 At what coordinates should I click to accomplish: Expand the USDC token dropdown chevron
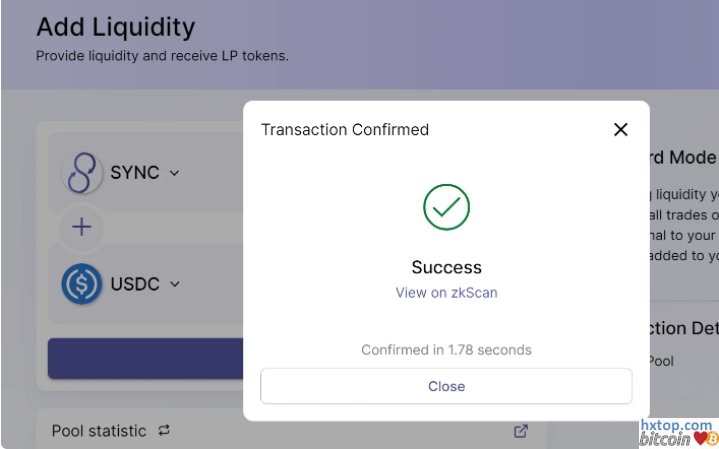(175, 284)
